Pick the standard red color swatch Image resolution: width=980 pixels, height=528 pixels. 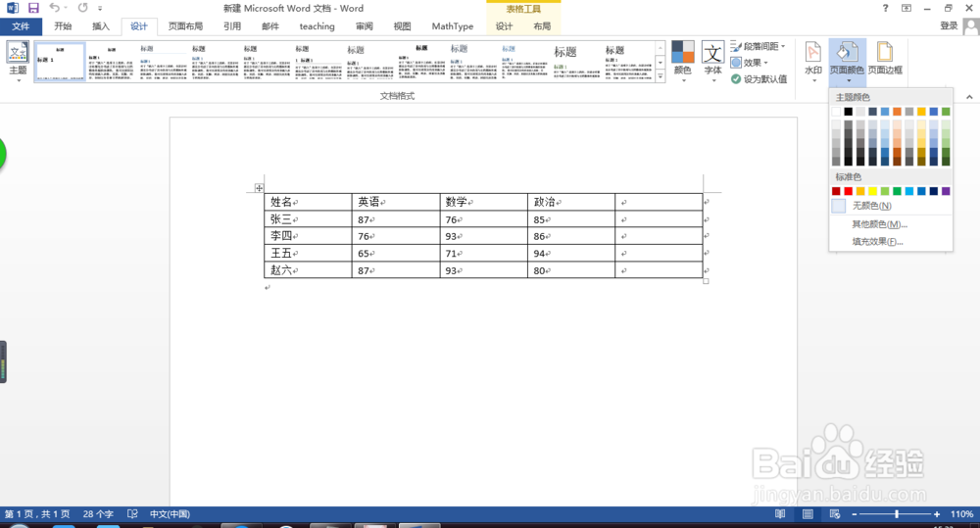tap(848, 191)
